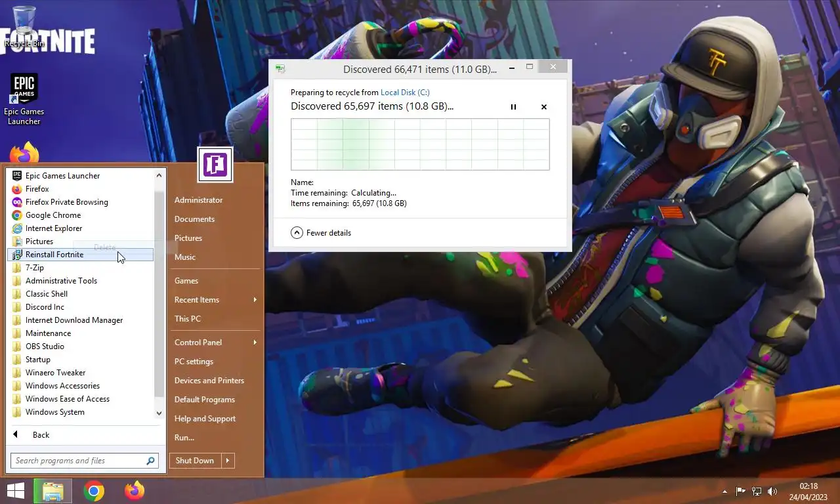Image resolution: width=840 pixels, height=504 pixels.
Task: Open Default Programs
Action: tap(205, 399)
